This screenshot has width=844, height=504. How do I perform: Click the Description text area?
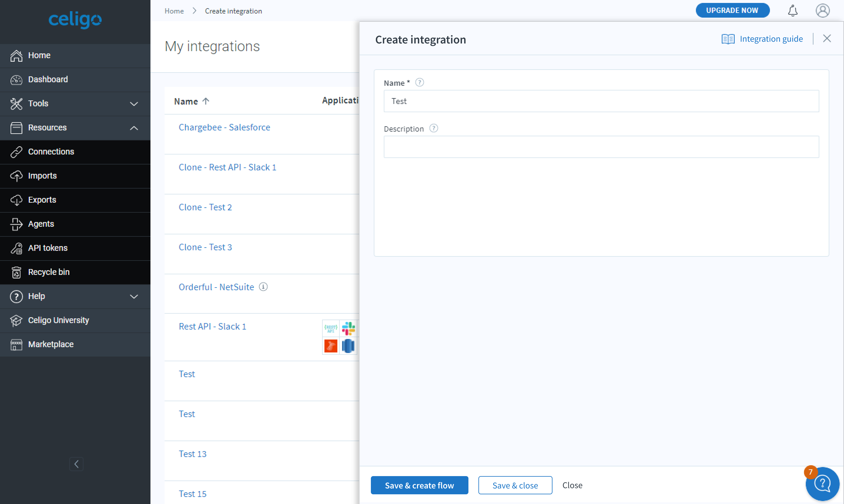click(602, 146)
